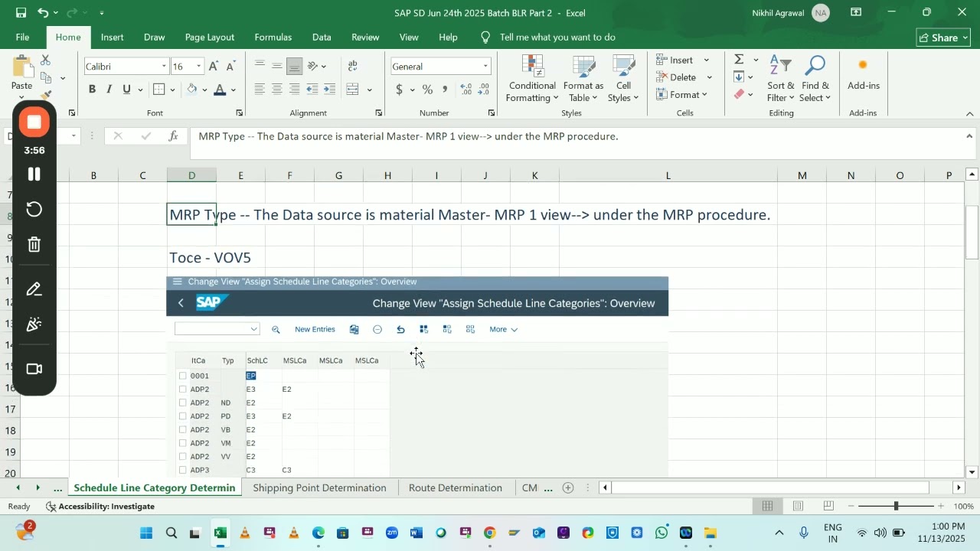Save the workbook with the save icon

(21, 12)
